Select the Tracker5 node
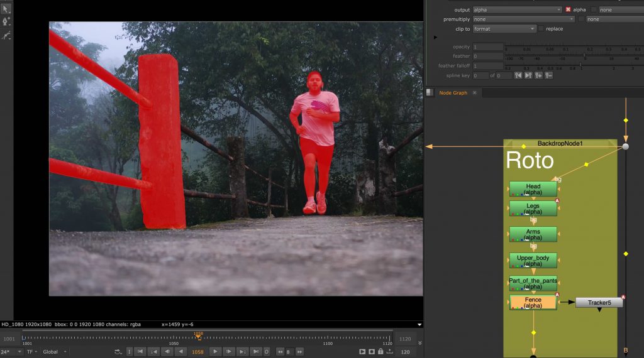644x358 pixels. click(x=599, y=303)
